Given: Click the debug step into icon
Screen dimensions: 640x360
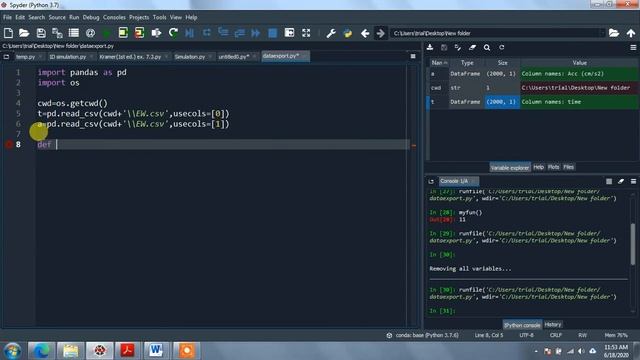Looking at the screenshot, I should pyautogui.click(x=223, y=33).
